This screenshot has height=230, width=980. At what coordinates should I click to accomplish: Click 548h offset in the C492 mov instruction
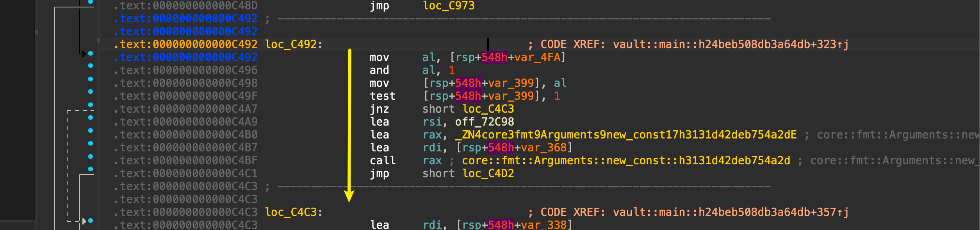pyautogui.click(x=494, y=57)
